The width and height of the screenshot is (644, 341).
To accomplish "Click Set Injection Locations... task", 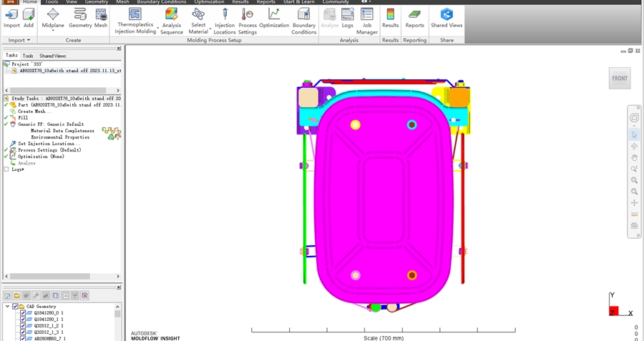I will (x=49, y=144).
